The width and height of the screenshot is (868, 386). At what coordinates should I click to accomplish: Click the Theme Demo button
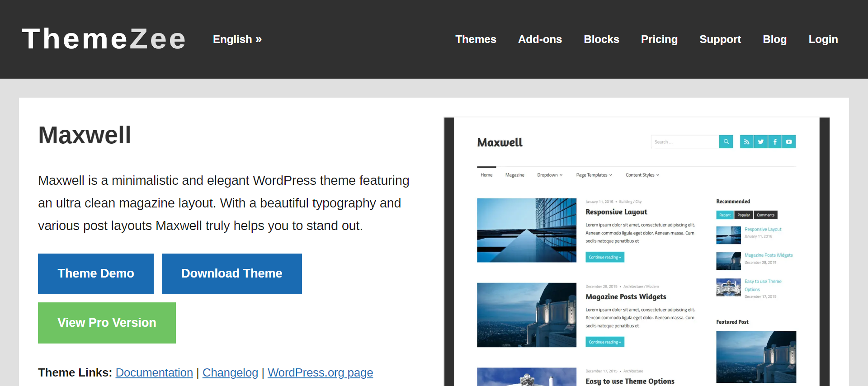[96, 274]
